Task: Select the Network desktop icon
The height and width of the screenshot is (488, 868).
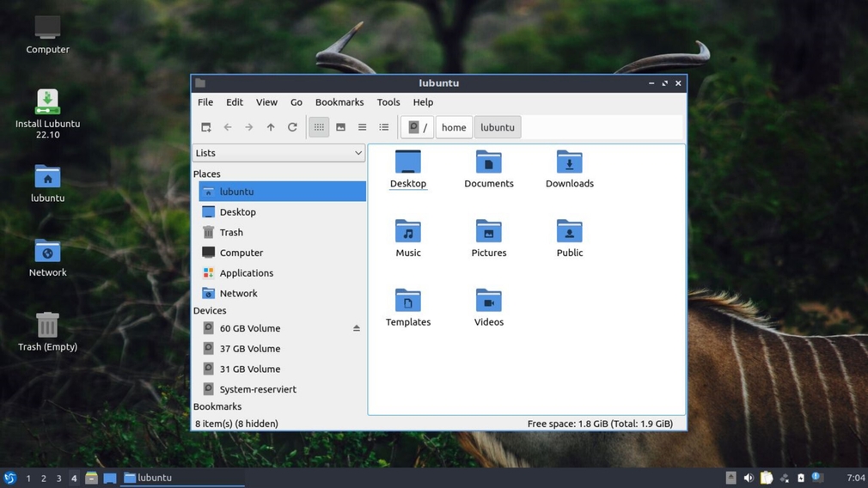Action: pos(47,258)
